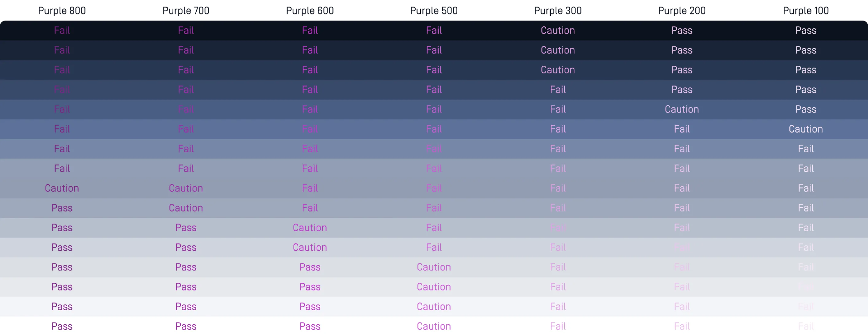The height and width of the screenshot is (336, 868).
Task: Select the only Caution cell under Purple 200
Action: pos(682,109)
